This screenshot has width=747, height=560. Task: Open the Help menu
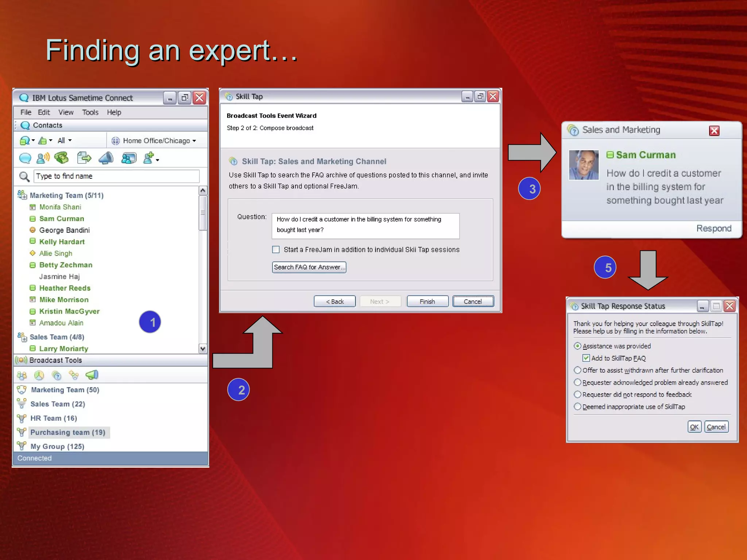114,112
